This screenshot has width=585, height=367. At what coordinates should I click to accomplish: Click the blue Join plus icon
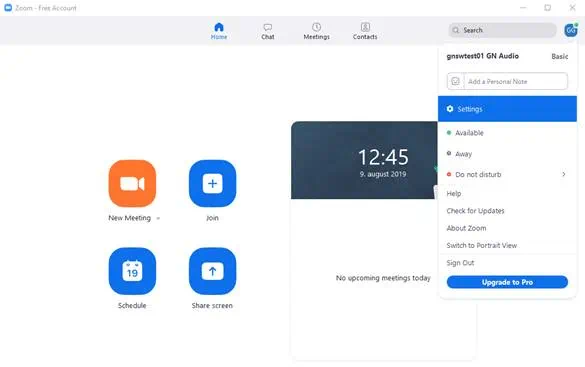coord(212,184)
